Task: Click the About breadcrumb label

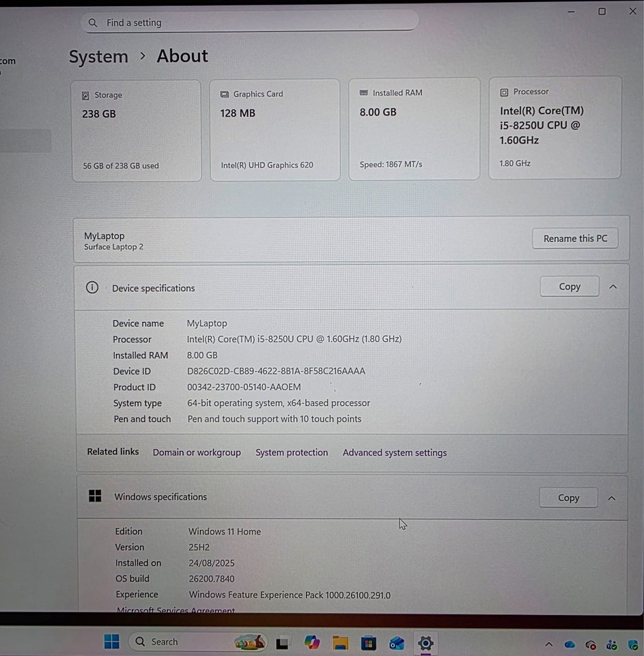Action: pos(182,56)
